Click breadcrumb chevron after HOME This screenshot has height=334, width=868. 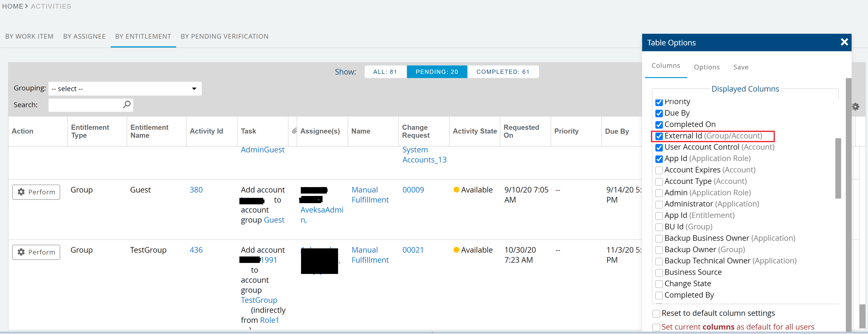pos(27,6)
